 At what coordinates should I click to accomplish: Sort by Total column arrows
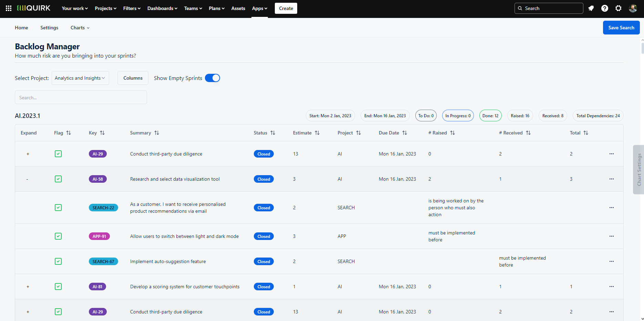[586, 133]
